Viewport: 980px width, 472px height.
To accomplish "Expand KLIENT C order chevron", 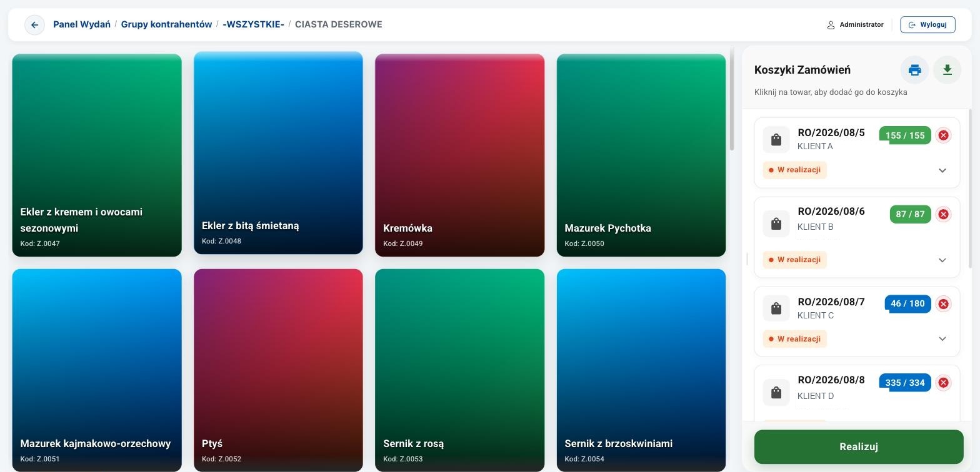I will (942, 339).
